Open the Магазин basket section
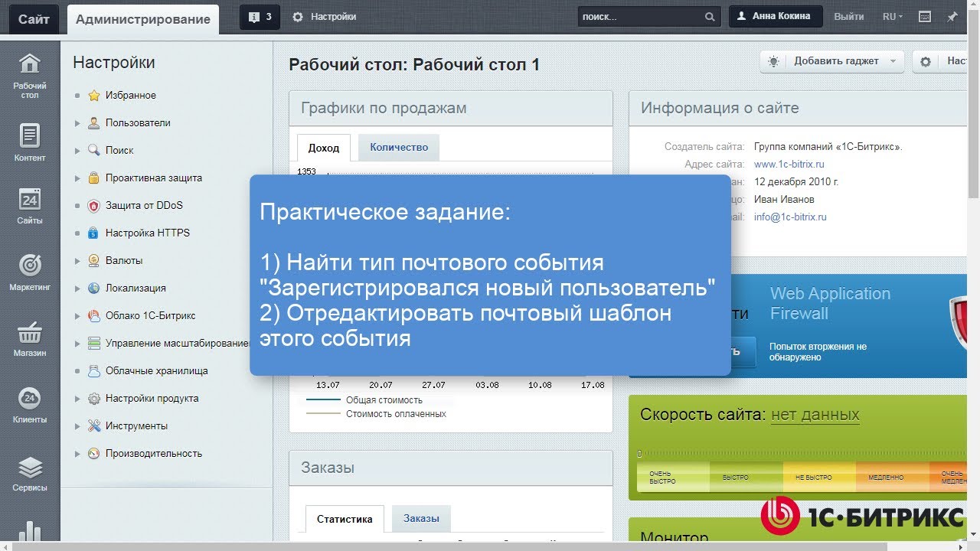The width and height of the screenshot is (980, 551). [30, 338]
